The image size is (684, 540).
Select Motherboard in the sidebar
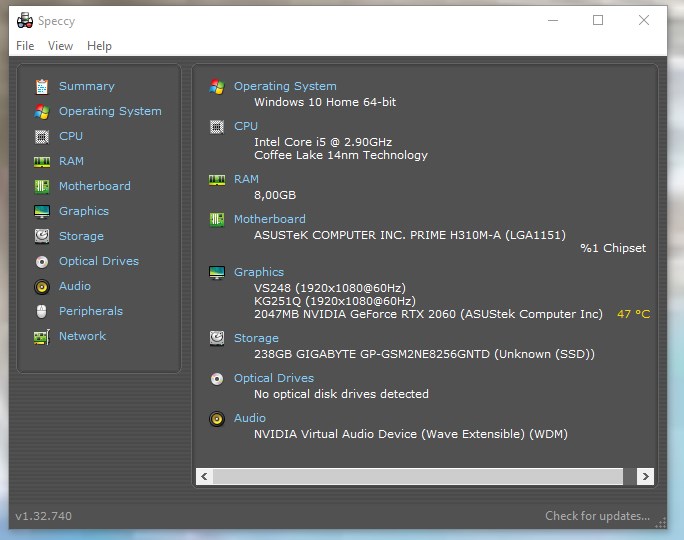click(x=95, y=186)
